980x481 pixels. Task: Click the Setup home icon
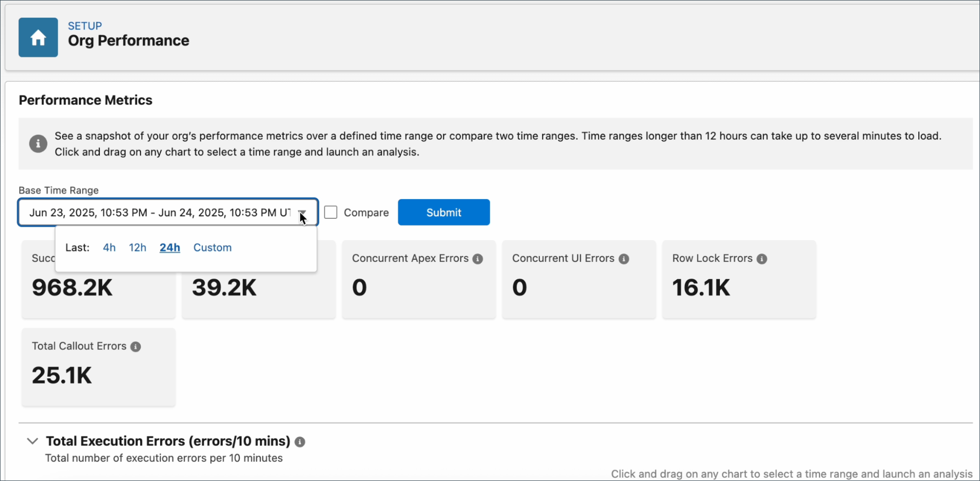pyautogui.click(x=38, y=37)
